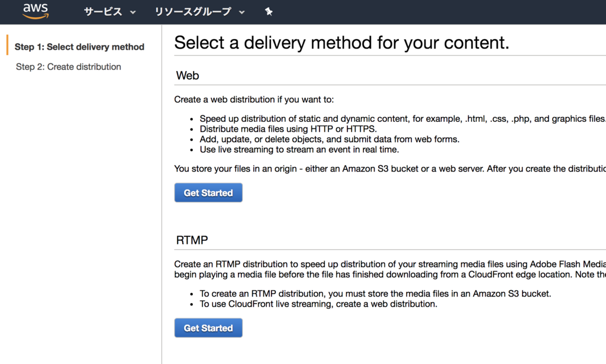This screenshot has width=606, height=364.
Task: Click the pin shortcut icon in header
Action: point(269,12)
